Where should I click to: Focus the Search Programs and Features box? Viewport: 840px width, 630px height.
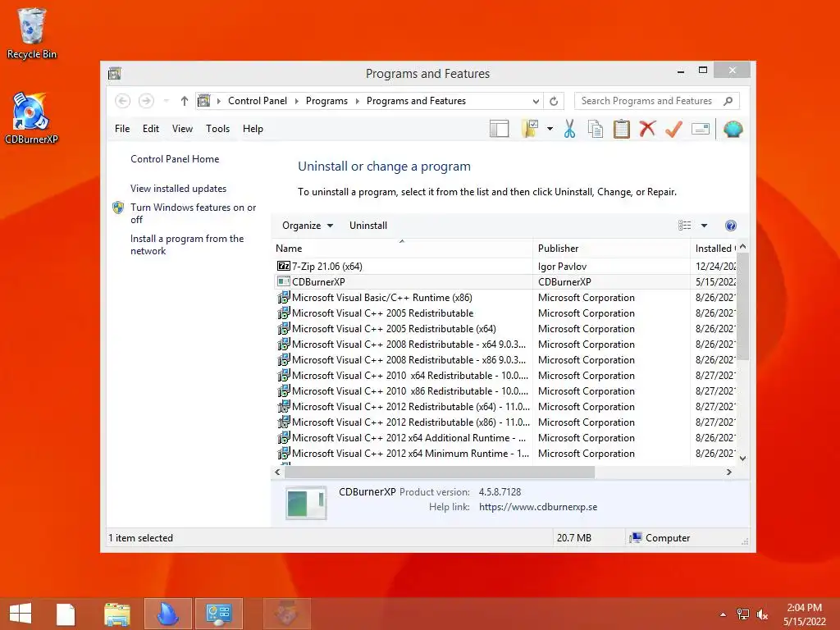point(648,101)
